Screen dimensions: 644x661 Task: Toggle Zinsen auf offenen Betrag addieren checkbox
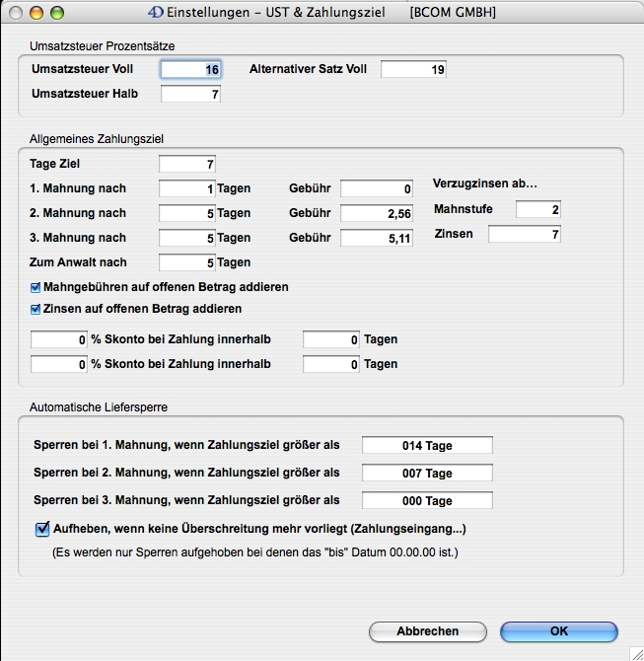[x=36, y=309]
